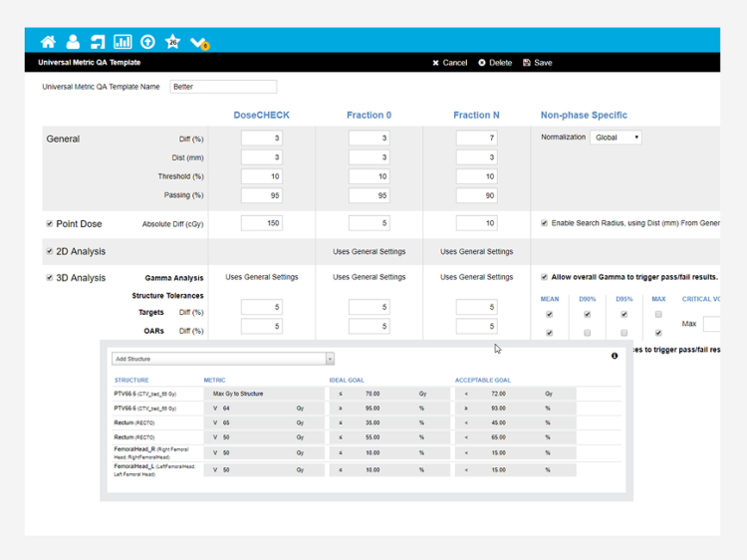
Task: Toggle Targets MEAN checkbox
Action: (549, 315)
